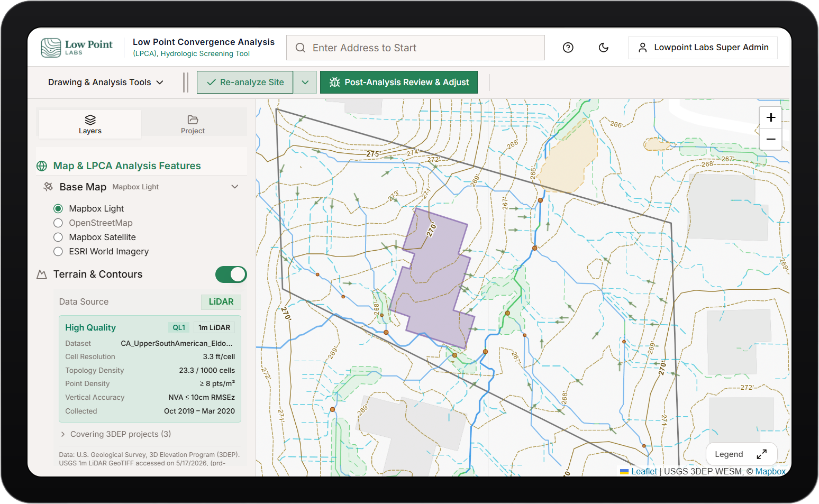Click the Base Map satellite icon

click(x=48, y=187)
